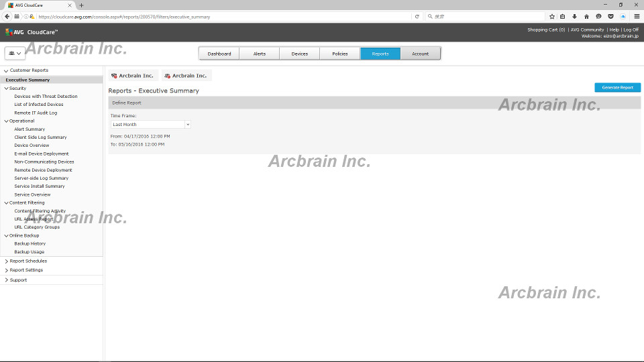Open the Shopping Cart link
Image resolution: width=644 pixels, height=362 pixels.
pos(546,29)
